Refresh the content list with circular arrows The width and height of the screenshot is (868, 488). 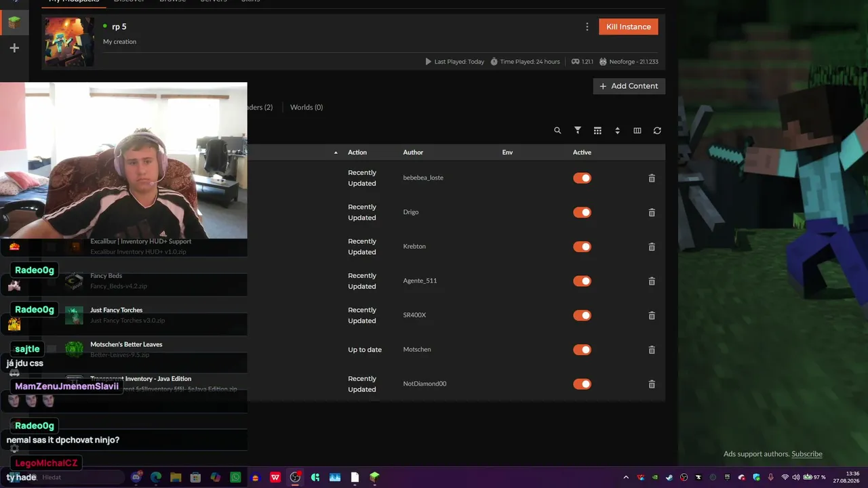pyautogui.click(x=657, y=131)
